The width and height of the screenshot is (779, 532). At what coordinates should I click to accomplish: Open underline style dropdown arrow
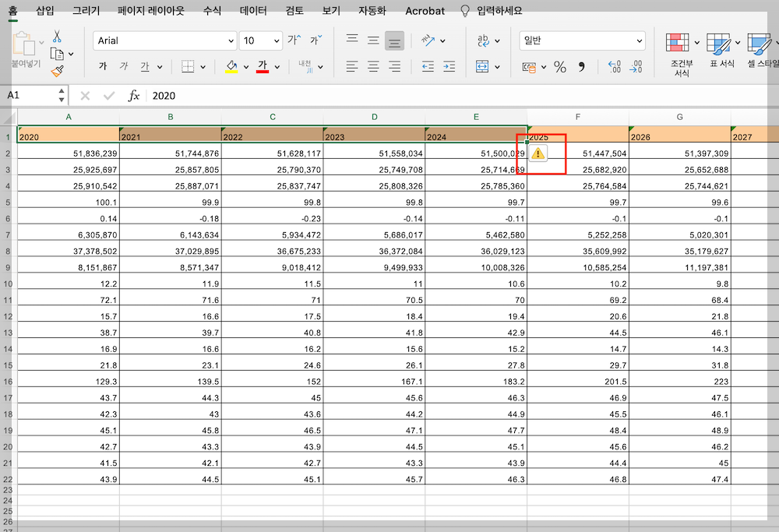(160, 66)
